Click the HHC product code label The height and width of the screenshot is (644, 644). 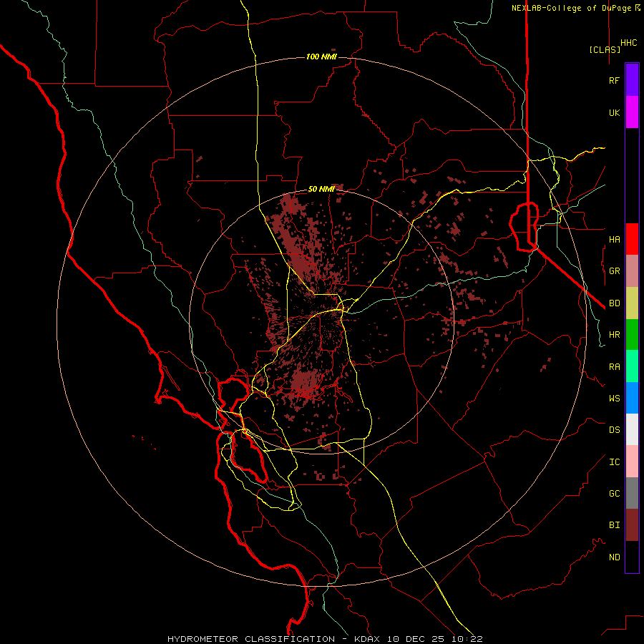point(628,43)
